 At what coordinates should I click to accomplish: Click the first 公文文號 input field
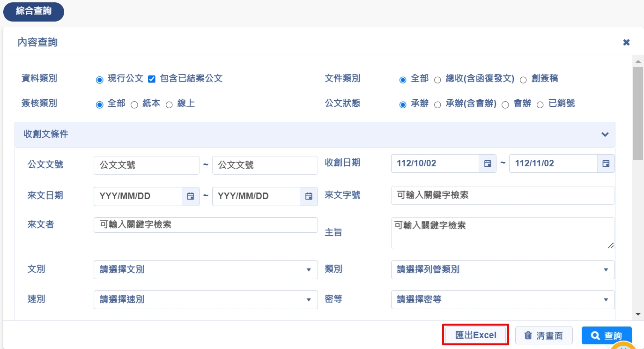pos(147,165)
